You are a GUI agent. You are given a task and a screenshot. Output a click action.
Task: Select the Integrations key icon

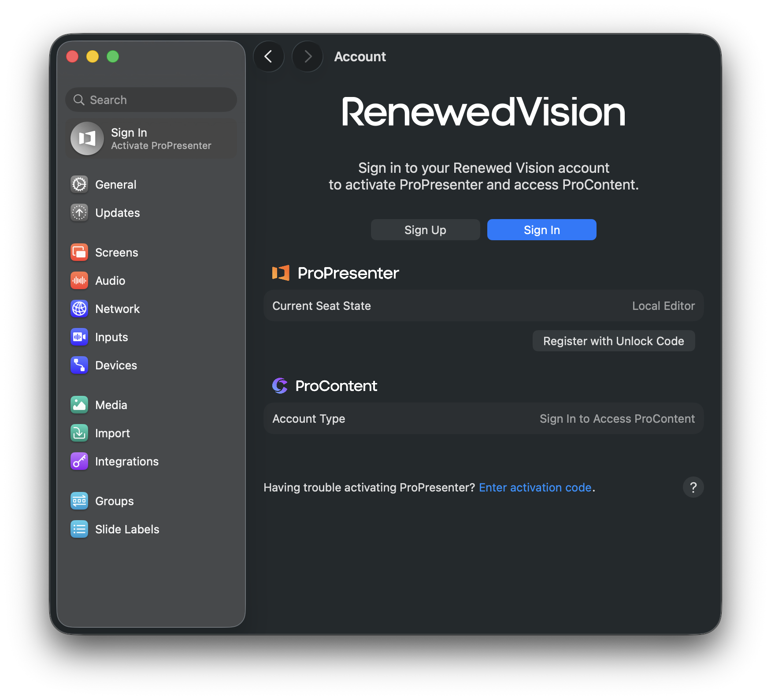(x=79, y=461)
